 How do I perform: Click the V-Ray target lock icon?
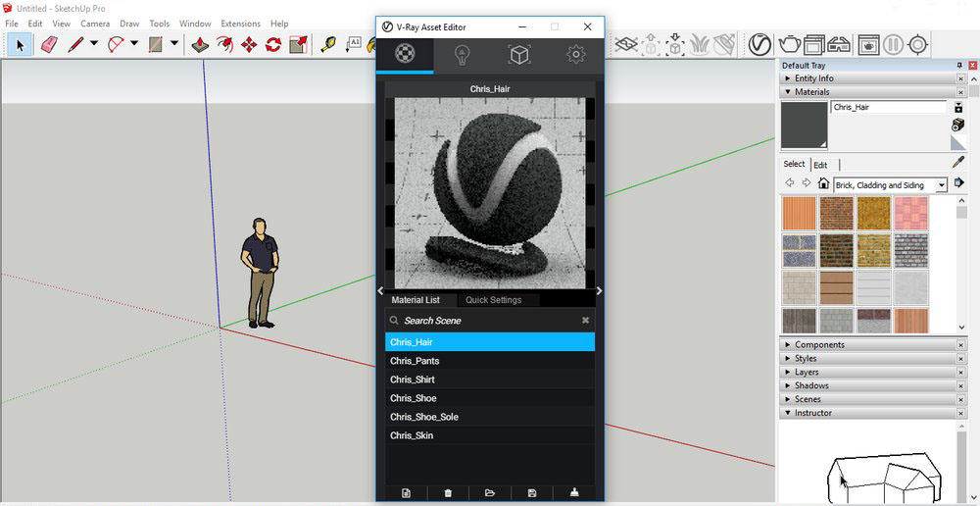pyautogui.click(x=917, y=44)
